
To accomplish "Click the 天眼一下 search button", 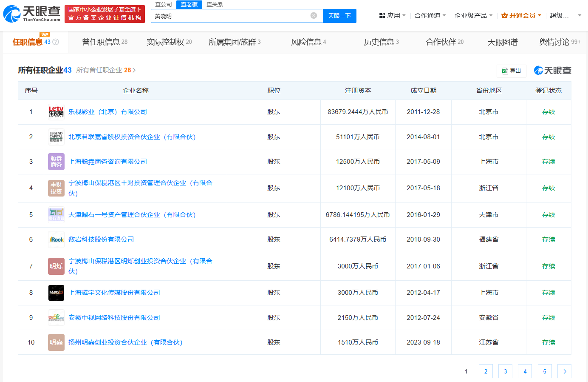I will 339,16.
